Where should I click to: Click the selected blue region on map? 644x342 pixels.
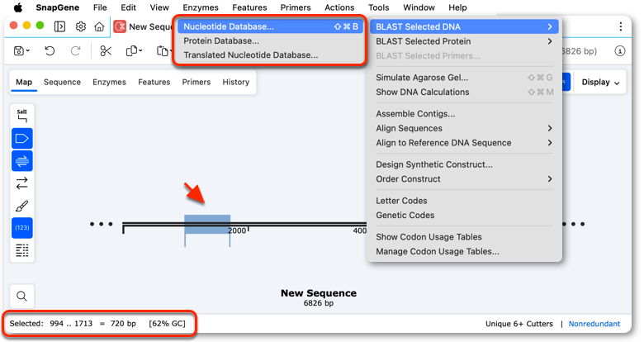click(x=207, y=225)
